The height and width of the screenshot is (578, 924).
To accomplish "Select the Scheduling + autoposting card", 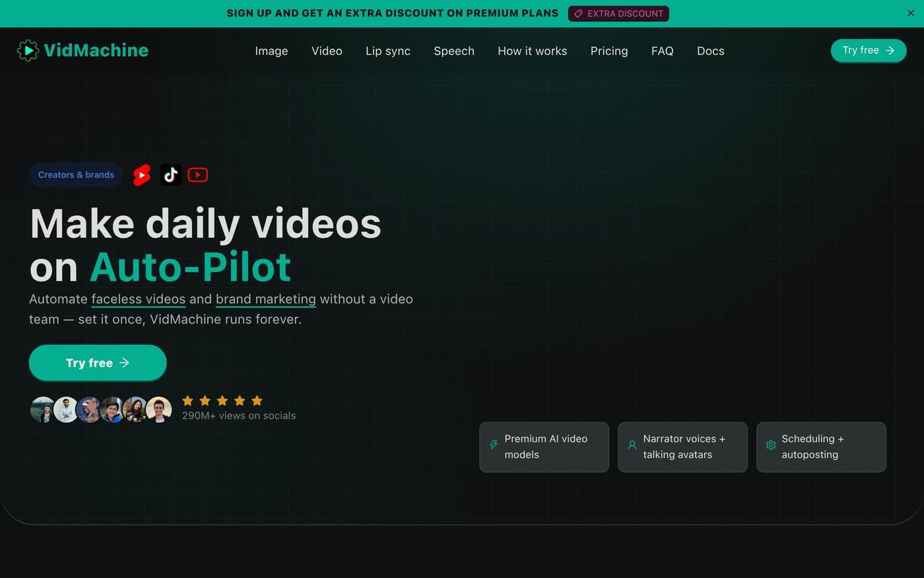I will (821, 447).
